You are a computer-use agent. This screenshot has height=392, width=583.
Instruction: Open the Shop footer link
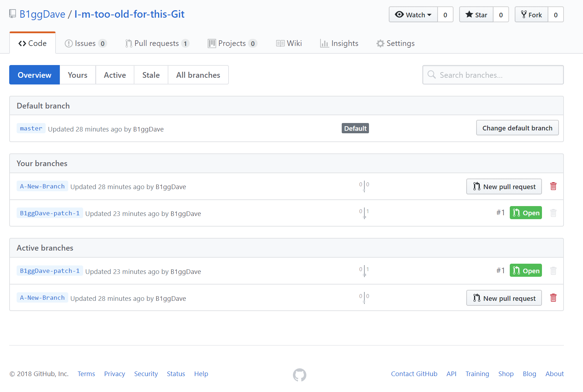(x=506, y=374)
